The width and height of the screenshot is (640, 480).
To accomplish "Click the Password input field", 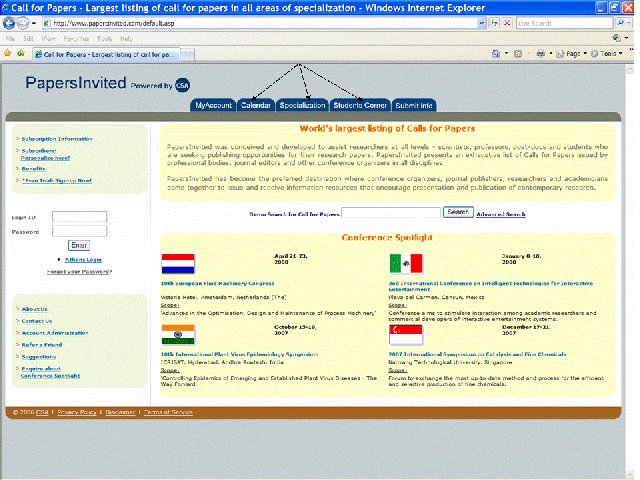I will click(x=79, y=231).
